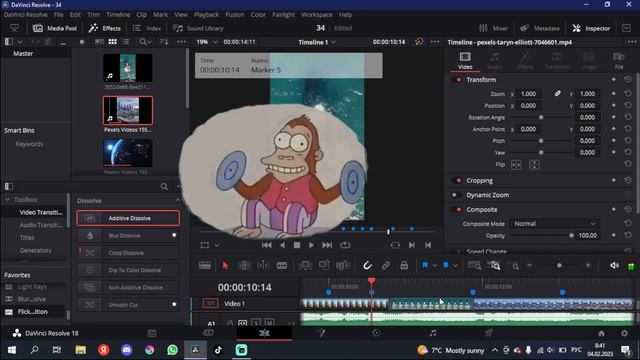Viewport: 640px width, 360px height.
Task: Stop playback
Action: pyautogui.click(x=297, y=245)
